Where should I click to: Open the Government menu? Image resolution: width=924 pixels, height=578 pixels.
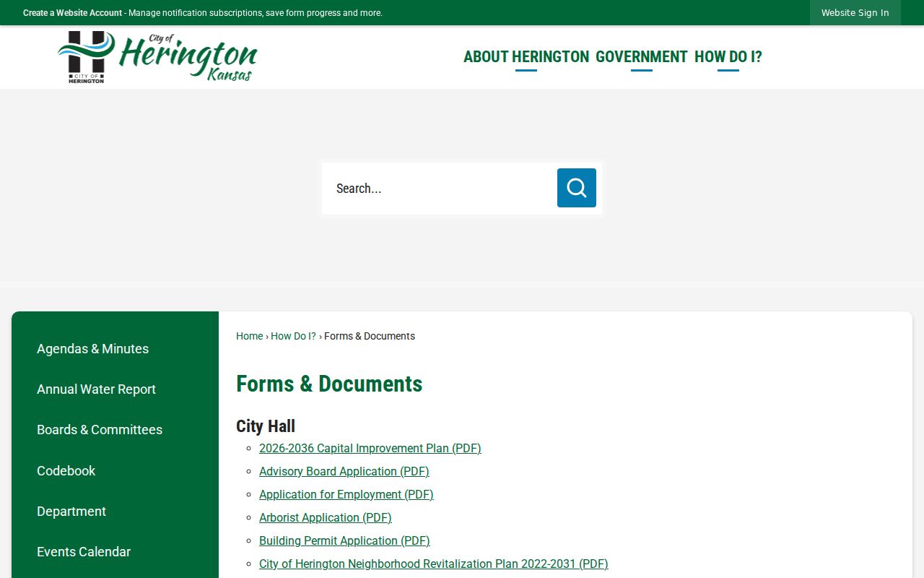[x=642, y=57]
